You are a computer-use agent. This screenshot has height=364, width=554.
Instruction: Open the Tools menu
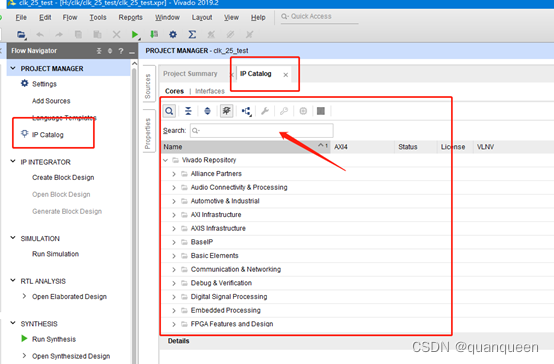click(x=98, y=17)
